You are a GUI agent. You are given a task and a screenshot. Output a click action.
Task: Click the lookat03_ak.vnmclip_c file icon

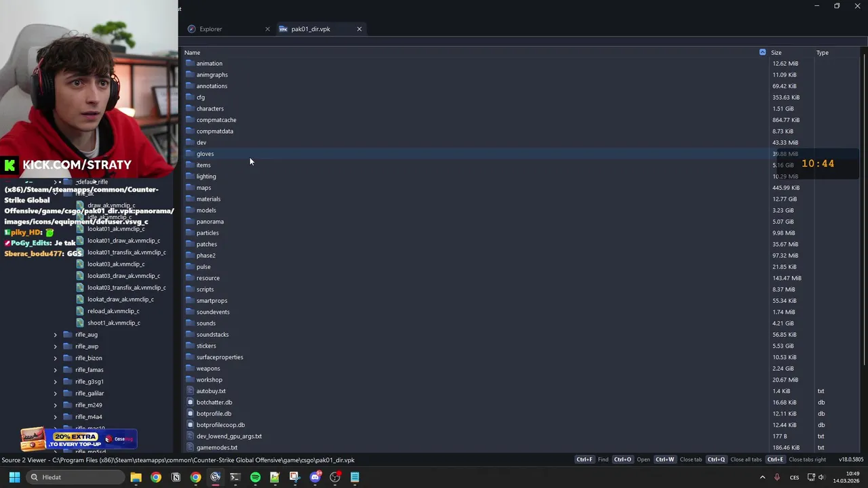(x=80, y=264)
